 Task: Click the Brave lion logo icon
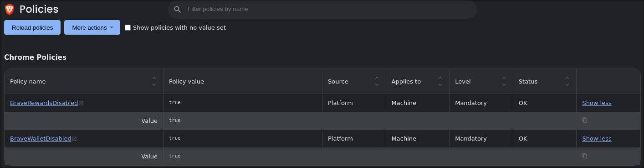coord(10,9)
